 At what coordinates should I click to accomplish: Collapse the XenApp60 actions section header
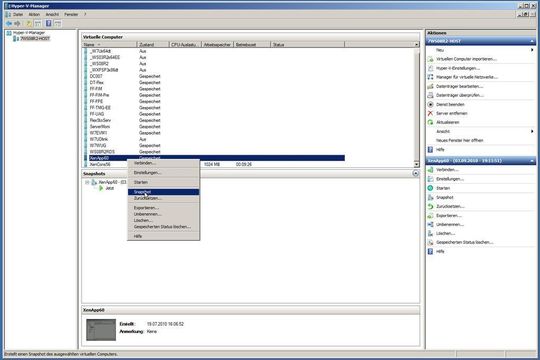point(532,161)
